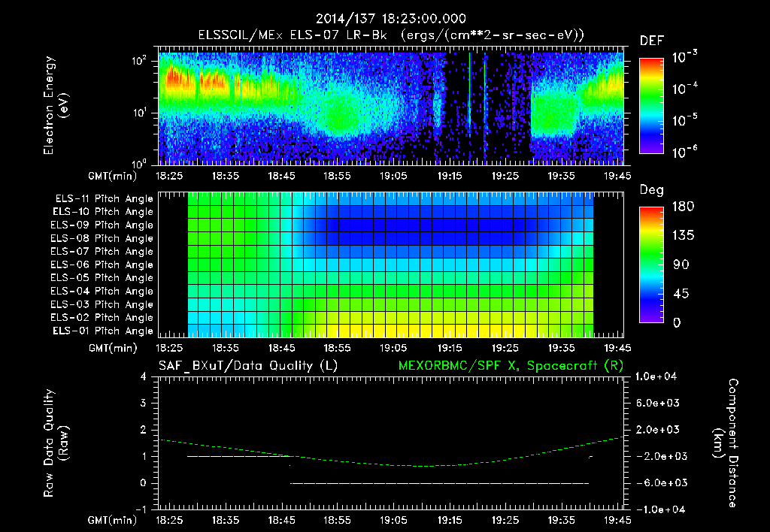
Task: Click the white data quality line at level 0
Action: click(439, 483)
